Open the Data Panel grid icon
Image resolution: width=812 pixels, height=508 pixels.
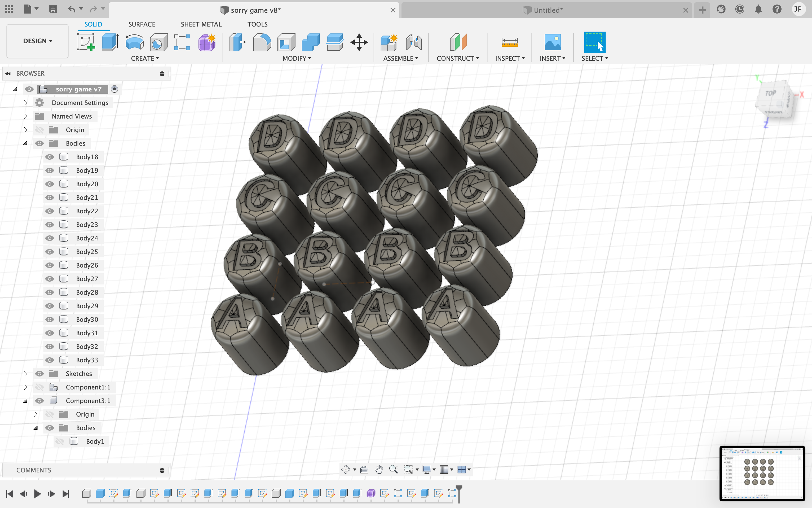tap(9, 9)
